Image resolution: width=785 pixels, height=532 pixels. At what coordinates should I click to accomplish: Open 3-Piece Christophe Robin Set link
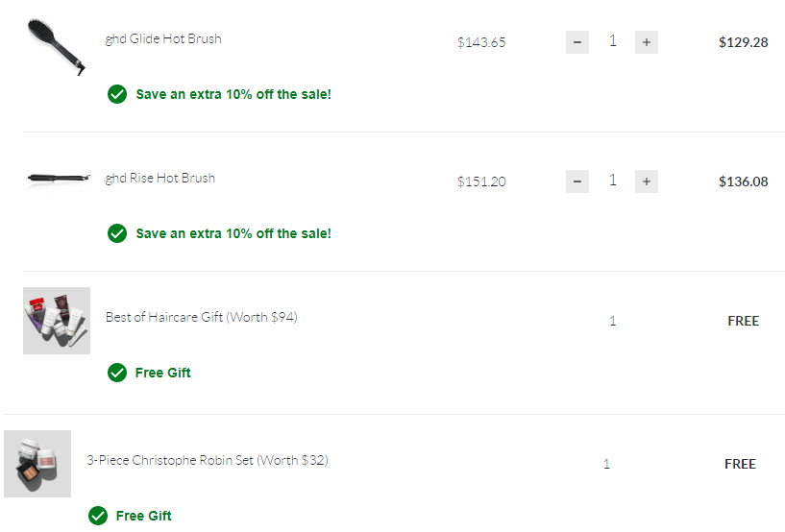coord(207,460)
